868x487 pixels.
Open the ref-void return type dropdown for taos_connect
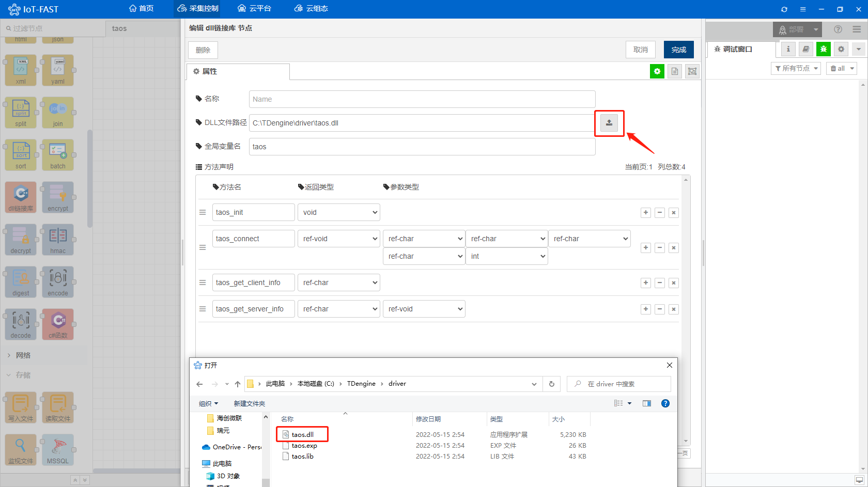point(339,239)
